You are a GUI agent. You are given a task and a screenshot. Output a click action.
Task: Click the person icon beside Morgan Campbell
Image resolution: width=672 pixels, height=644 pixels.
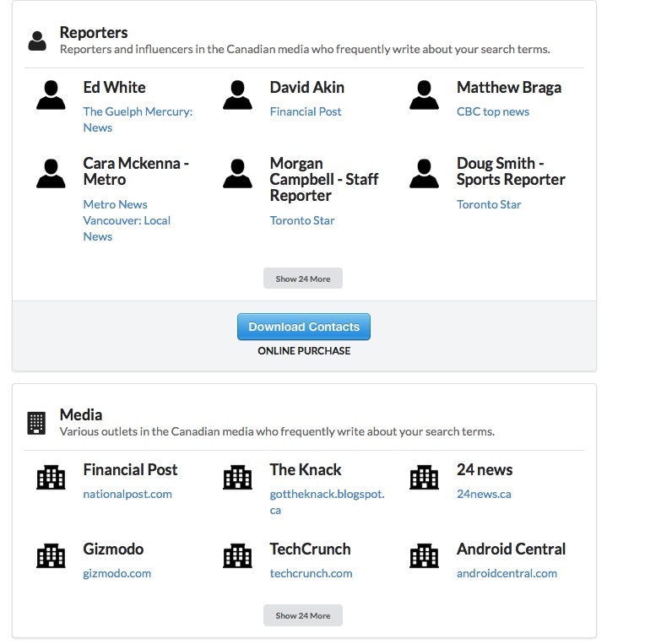pos(237,174)
